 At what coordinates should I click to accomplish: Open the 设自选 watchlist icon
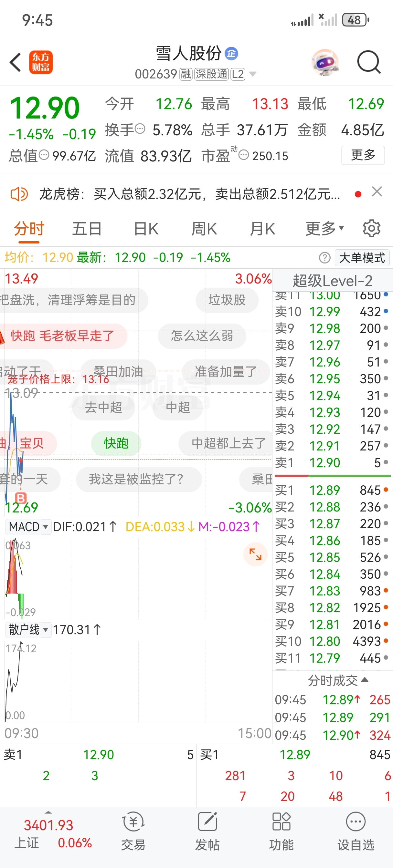click(x=356, y=831)
